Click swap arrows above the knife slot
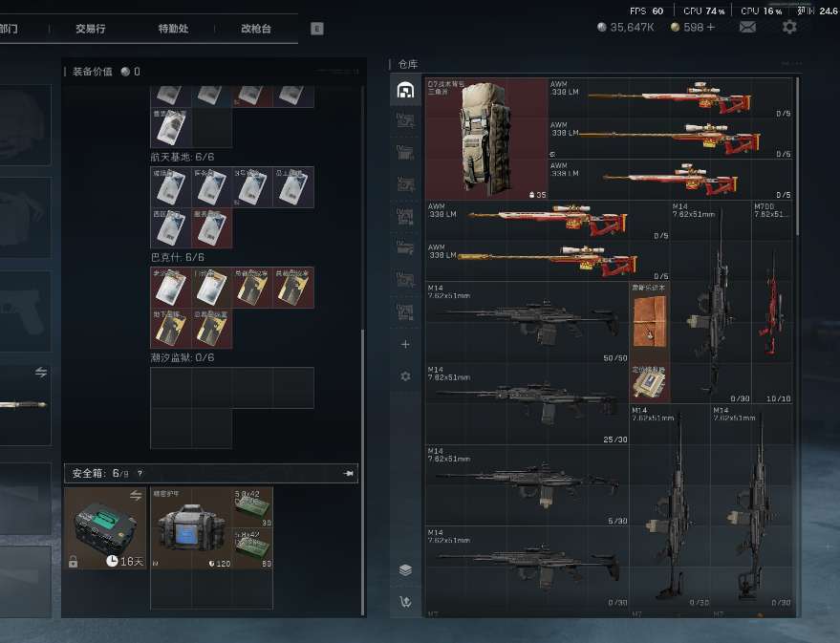 41,372
